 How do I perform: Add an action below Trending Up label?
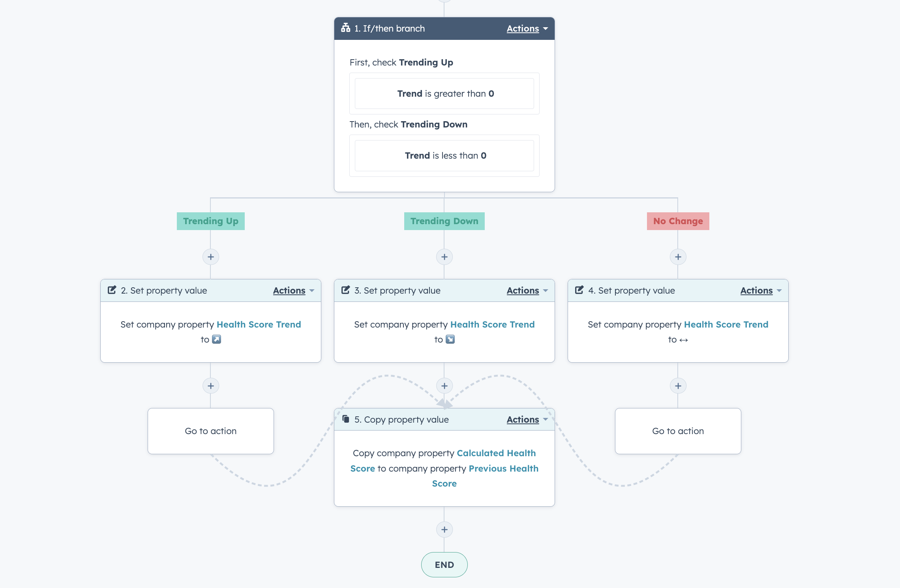(211, 257)
